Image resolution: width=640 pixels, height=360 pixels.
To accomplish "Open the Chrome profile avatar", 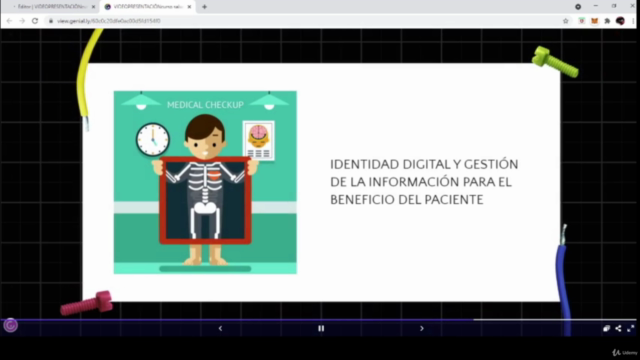I will 620,21.
